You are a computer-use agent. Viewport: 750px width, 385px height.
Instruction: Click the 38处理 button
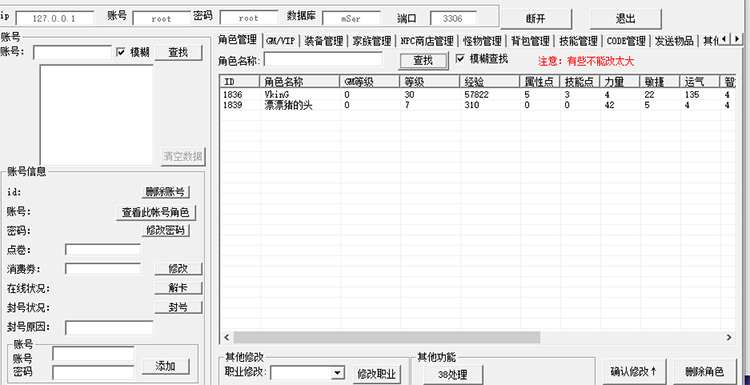pos(453,375)
